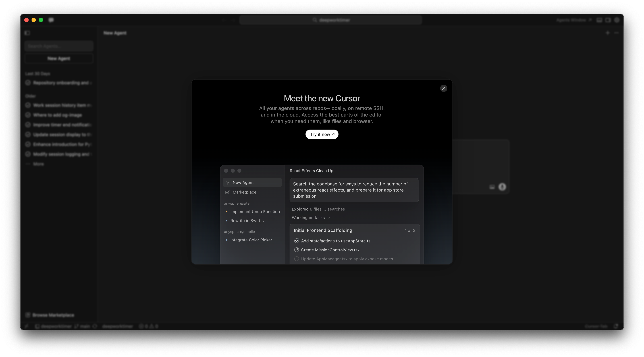Click the empty circle for Update AppManager.tsx
Screen dimensions: 644x357
click(x=296, y=259)
